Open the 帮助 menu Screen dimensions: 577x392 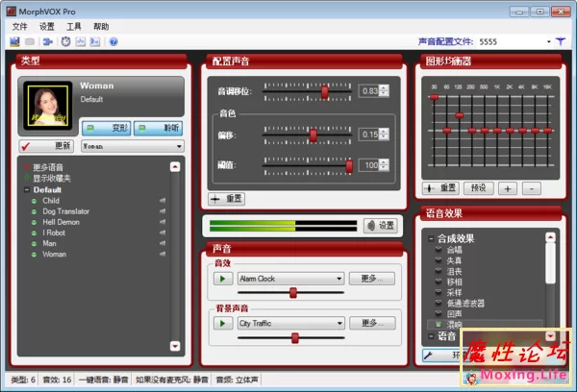point(101,27)
